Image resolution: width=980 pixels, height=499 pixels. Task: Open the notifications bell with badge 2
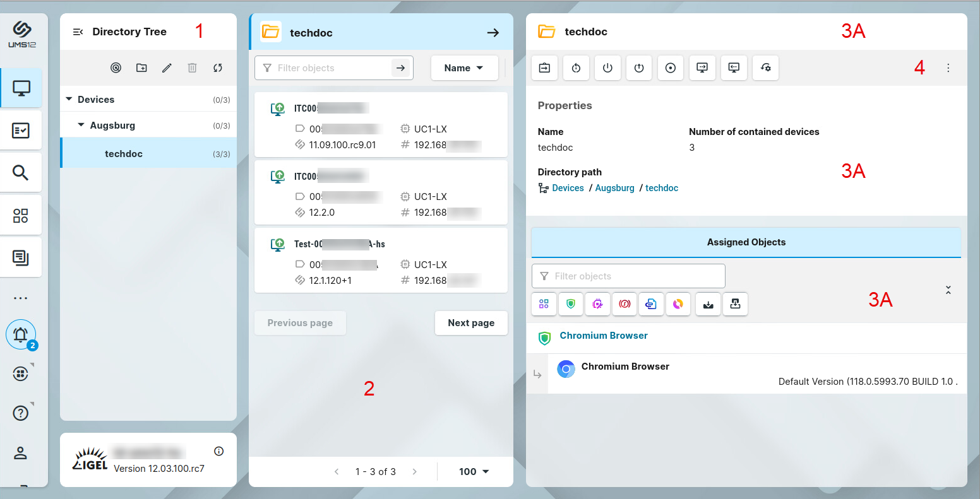(21, 335)
